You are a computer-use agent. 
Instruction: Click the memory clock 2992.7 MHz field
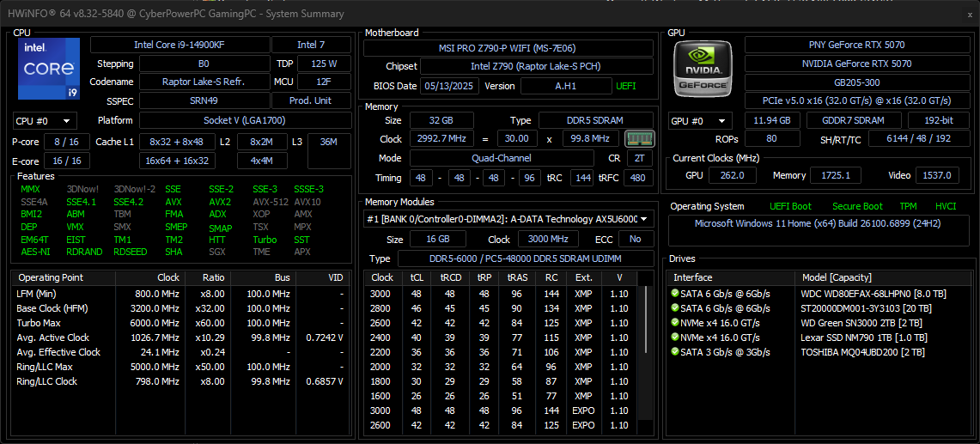coord(441,138)
